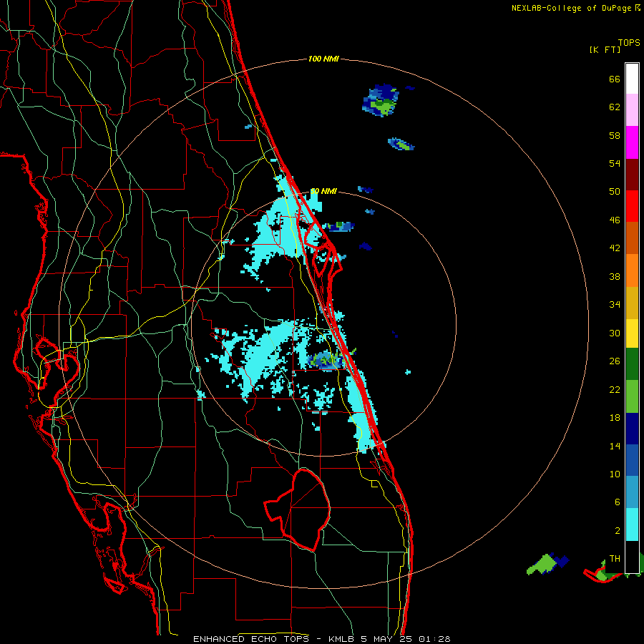Pick the bright orange legend band
Viewport: 644px width, 644px height.
click(632, 270)
